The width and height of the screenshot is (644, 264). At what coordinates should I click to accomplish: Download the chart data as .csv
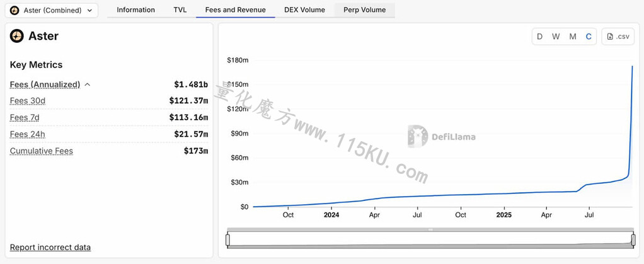618,37
